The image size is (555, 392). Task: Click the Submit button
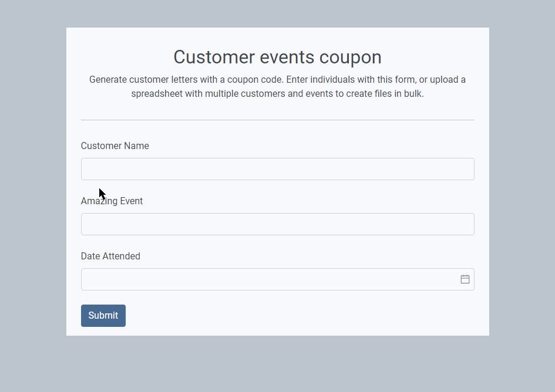[103, 316]
